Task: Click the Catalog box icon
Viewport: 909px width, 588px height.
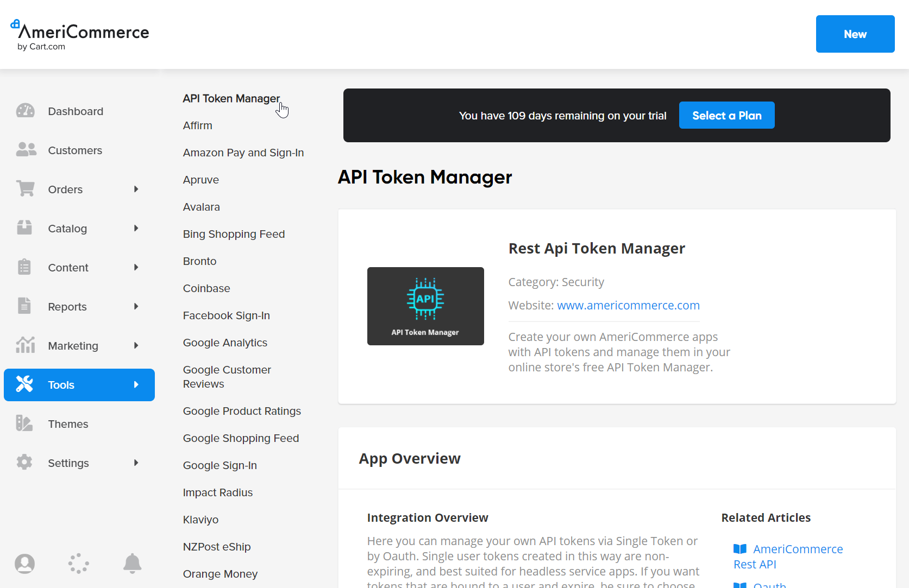Action: [x=24, y=228]
